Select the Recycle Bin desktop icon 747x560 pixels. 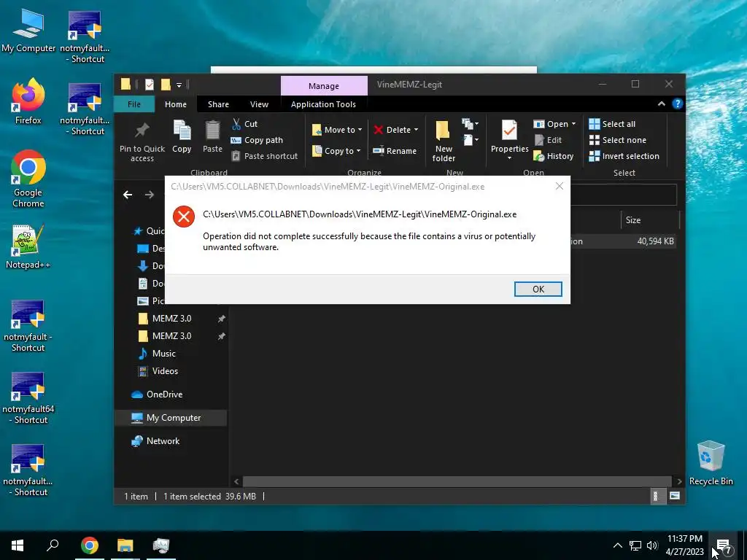pos(711,463)
